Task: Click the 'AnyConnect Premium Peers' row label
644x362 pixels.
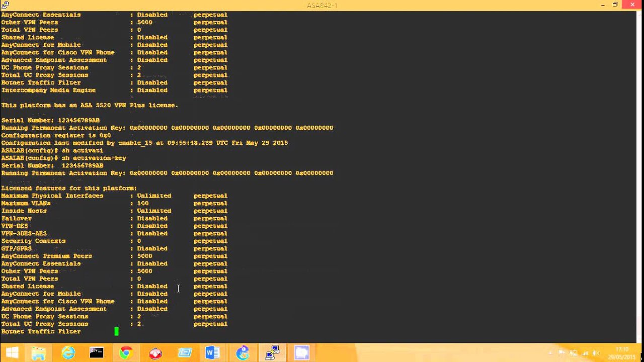Action: (x=46, y=256)
